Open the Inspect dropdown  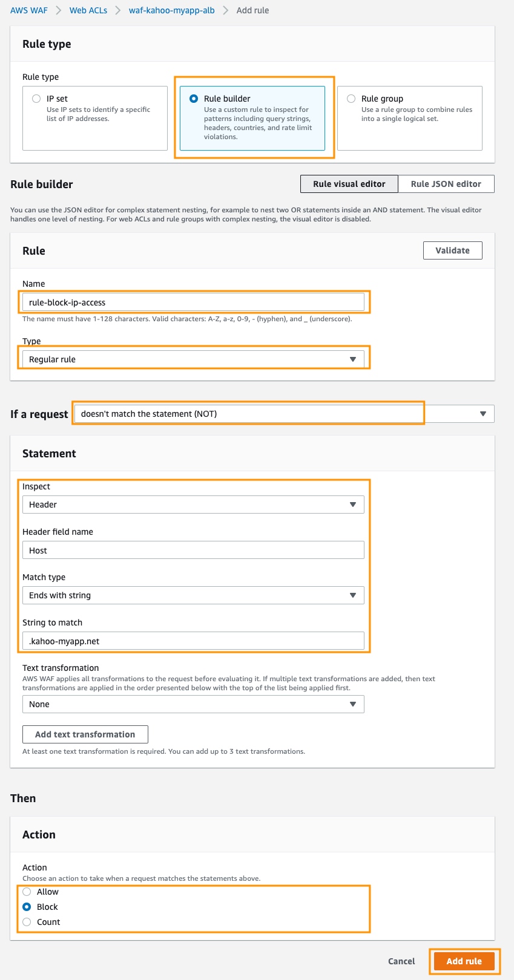tap(193, 505)
